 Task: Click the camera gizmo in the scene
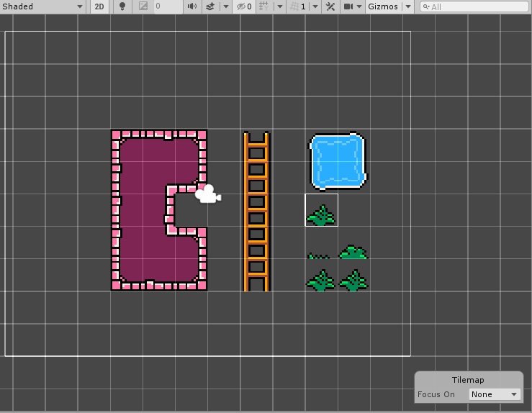(x=207, y=194)
